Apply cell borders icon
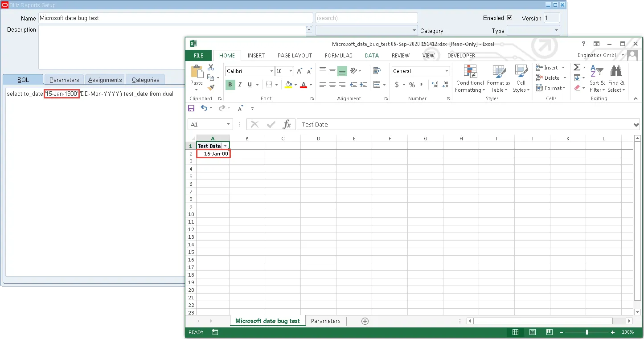Screen dimensions: 644x339 pyautogui.click(x=269, y=85)
